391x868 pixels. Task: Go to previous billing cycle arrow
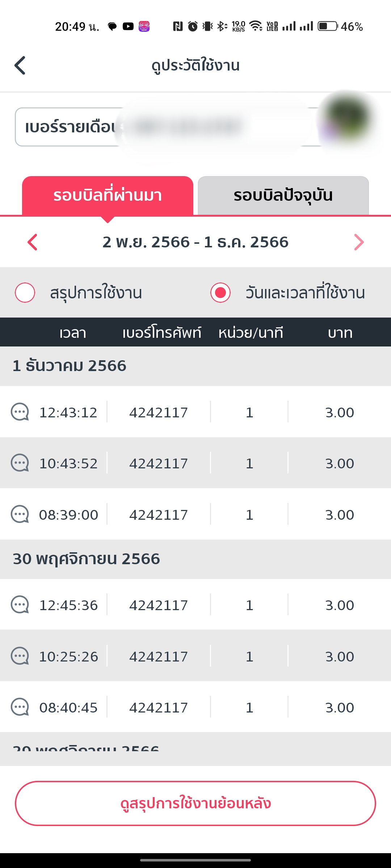pos(33,242)
